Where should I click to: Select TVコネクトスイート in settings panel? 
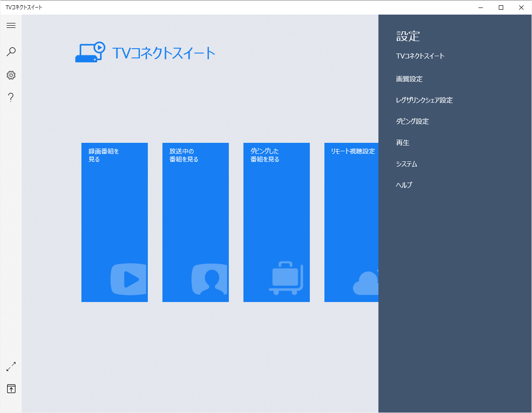(x=420, y=56)
